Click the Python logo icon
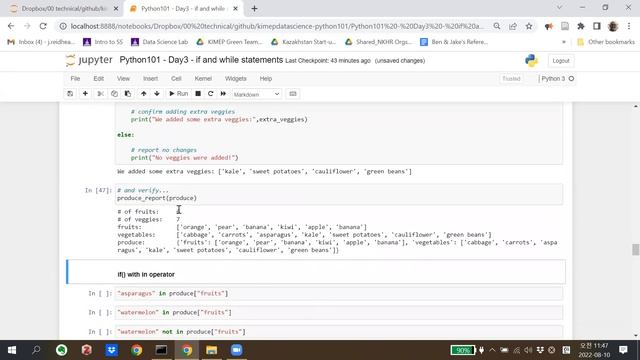640x360 pixels. 531,60
